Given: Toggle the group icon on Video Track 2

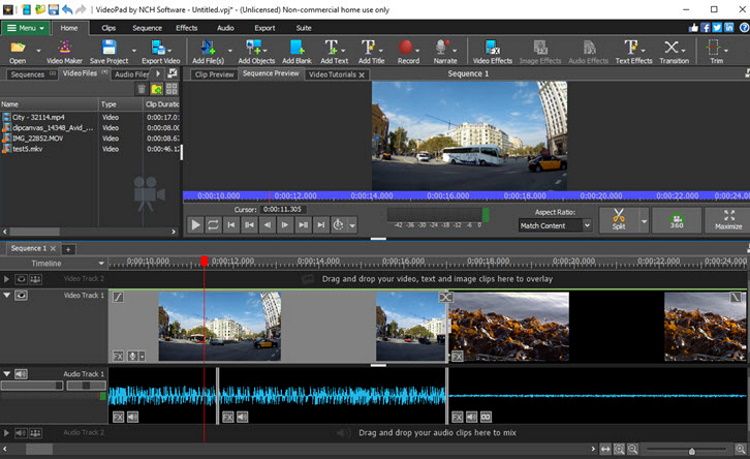Looking at the screenshot, I should 35,279.
